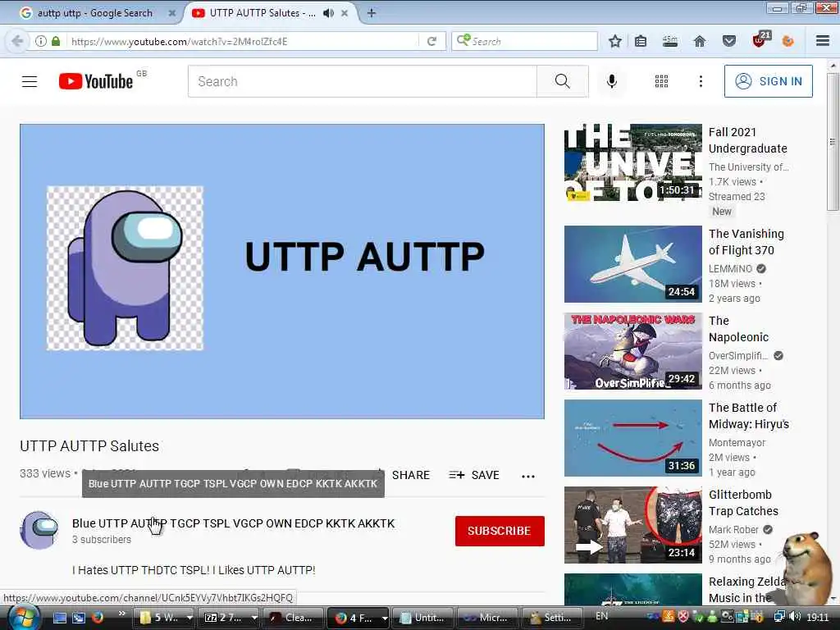
Task: Mute the YouTube tab's audio speaker icon
Action: coord(328,13)
